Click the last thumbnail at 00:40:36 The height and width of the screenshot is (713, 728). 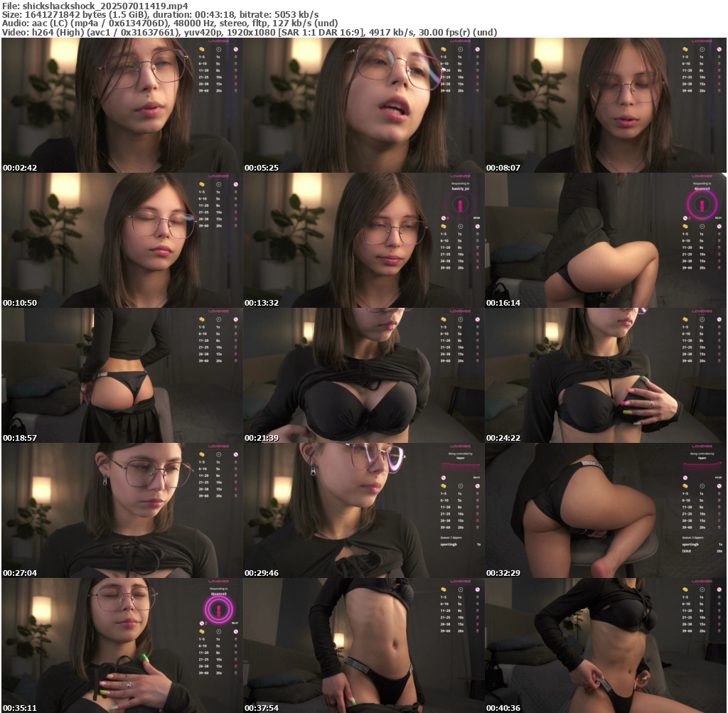606,645
